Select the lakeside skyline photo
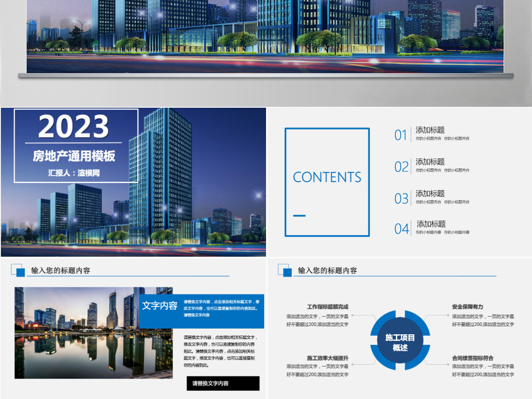Viewport: 532px width, 399px height. pos(94,332)
